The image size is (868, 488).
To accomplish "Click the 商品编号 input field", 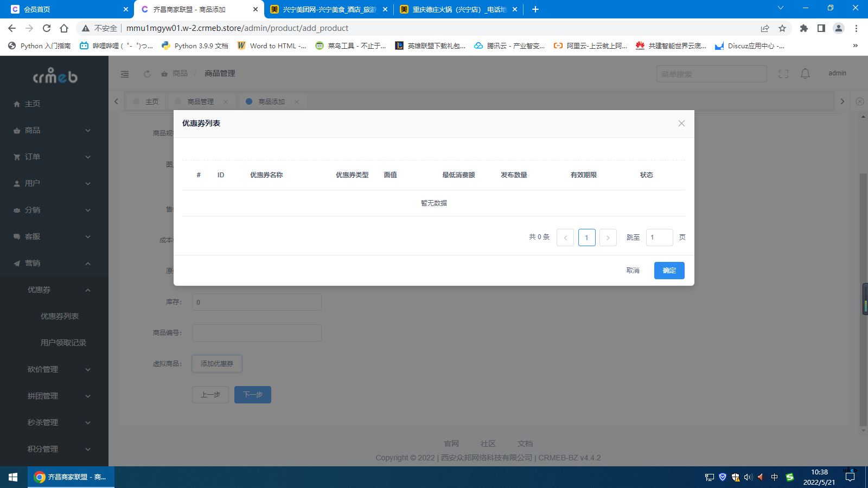I will click(x=257, y=333).
